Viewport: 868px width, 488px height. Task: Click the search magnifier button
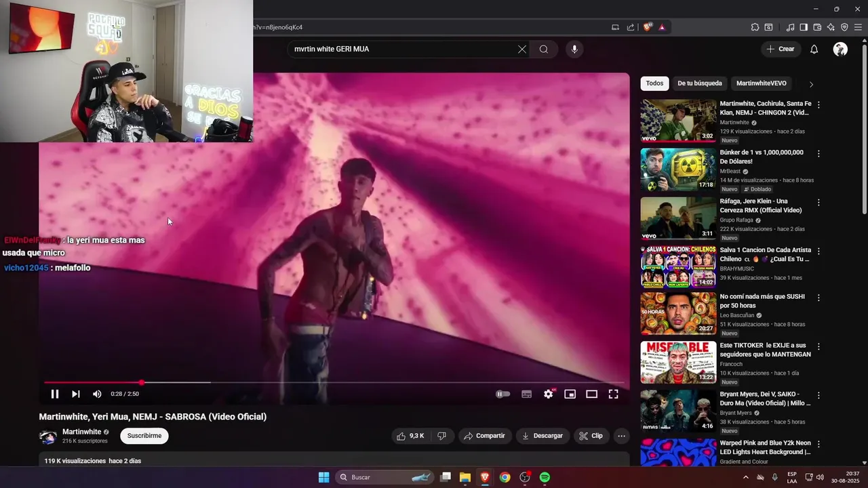pos(544,49)
